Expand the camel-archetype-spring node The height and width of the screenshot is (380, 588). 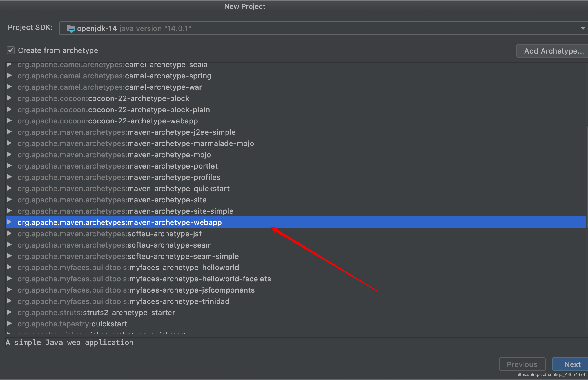tap(9, 76)
